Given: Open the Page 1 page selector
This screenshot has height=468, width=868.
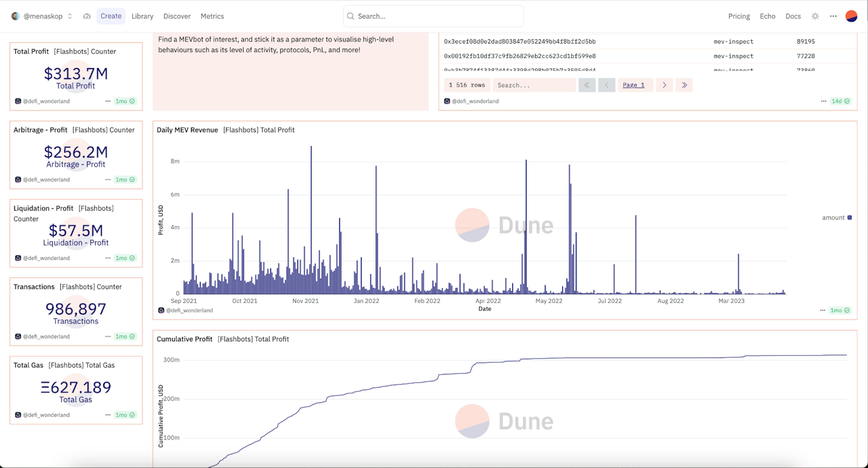Looking at the screenshot, I should [x=633, y=85].
